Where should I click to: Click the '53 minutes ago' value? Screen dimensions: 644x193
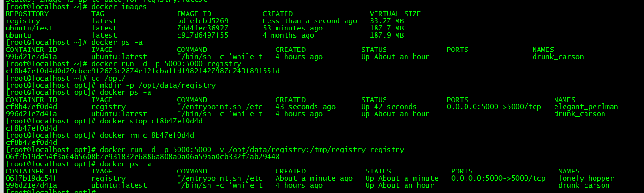pos(292,28)
